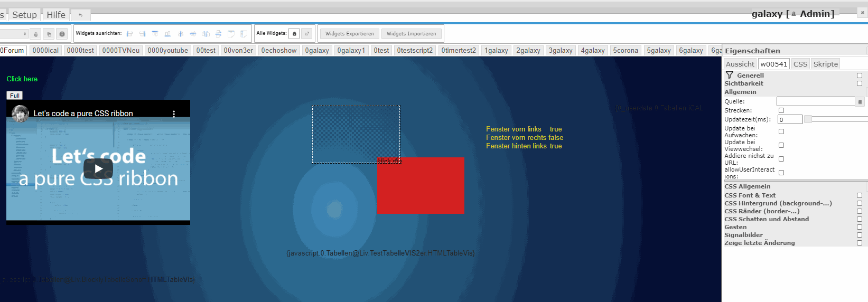Set equal widget width icon
The image size is (868, 302).
click(231, 34)
